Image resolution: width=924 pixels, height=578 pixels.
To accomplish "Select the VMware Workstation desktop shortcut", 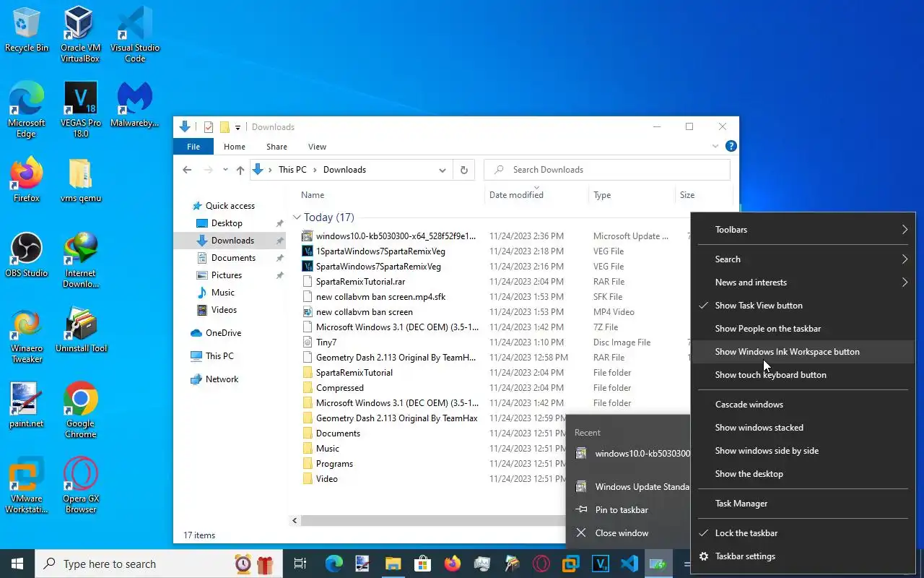I will (27, 486).
